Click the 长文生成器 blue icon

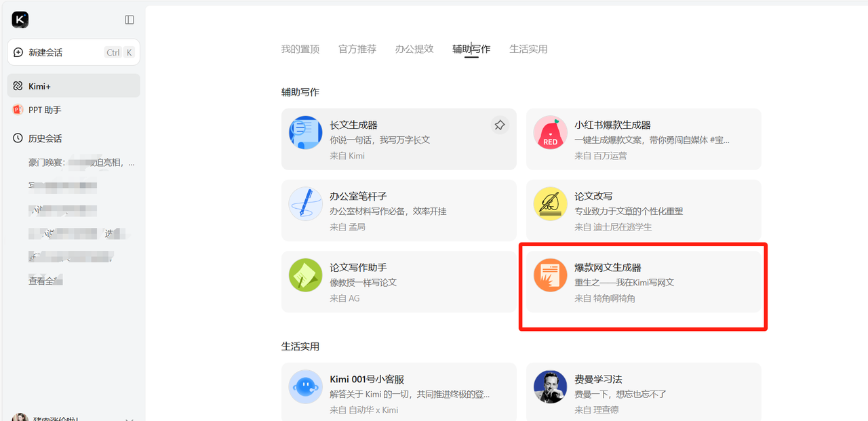tap(306, 132)
